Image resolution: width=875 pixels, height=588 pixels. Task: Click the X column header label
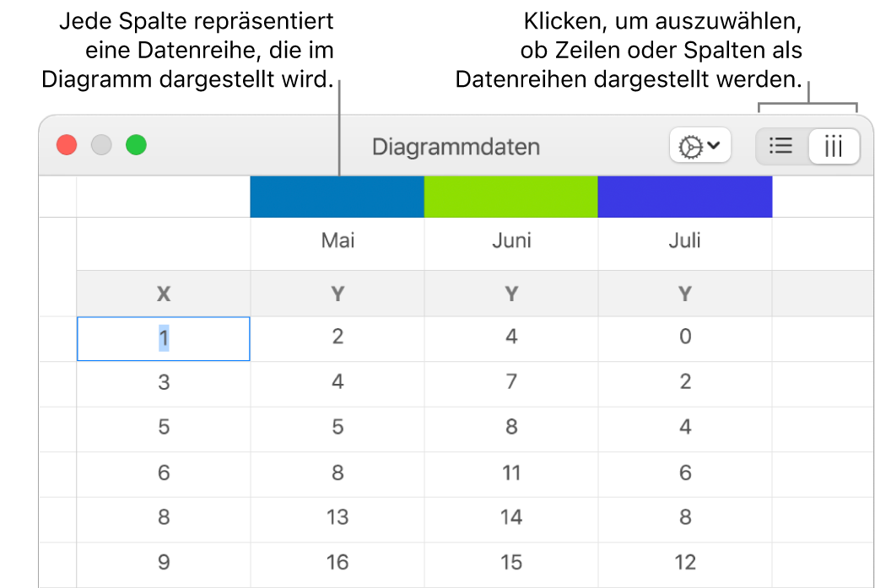[x=164, y=294]
